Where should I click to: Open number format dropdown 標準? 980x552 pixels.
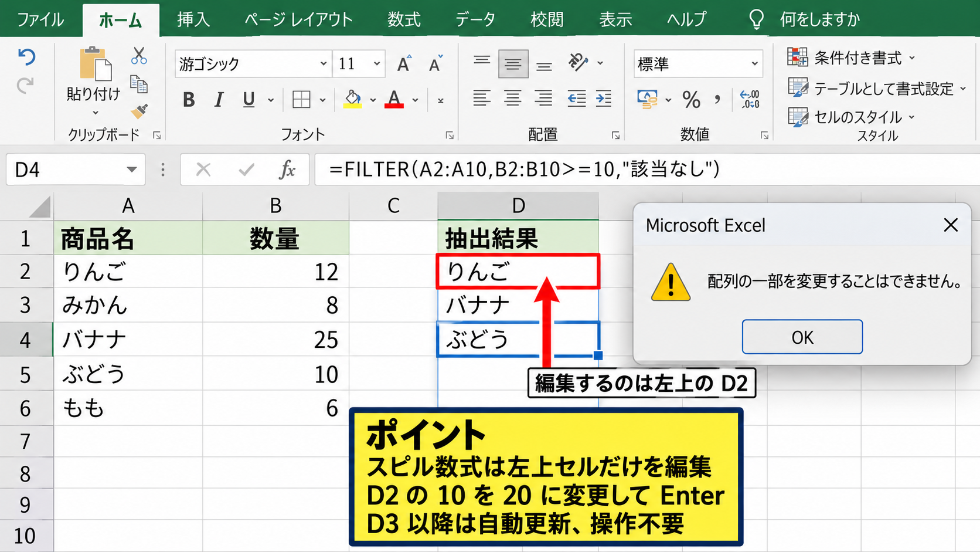coord(754,63)
